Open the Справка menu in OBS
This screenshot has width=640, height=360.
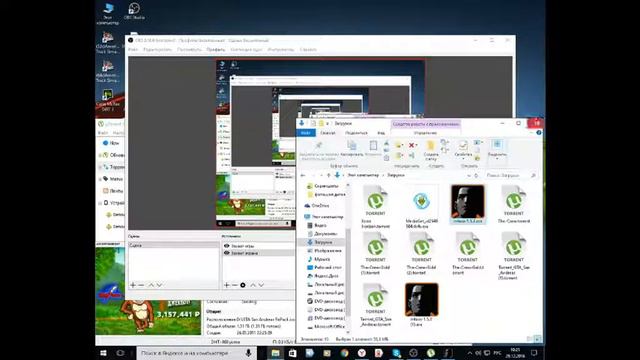[308, 49]
